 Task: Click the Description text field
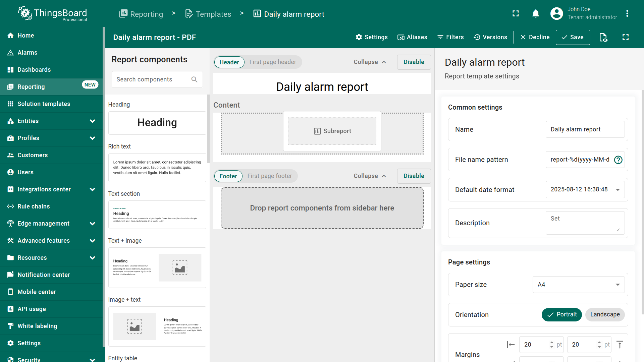[x=585, y=223]
